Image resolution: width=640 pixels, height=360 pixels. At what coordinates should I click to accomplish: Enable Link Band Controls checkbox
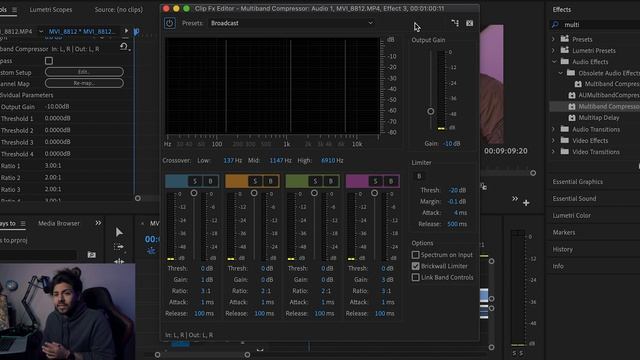point(416,278)
